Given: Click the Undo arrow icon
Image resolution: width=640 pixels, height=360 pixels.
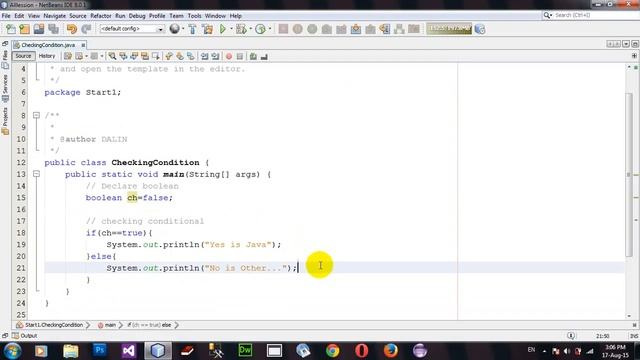Looking at the screenshot, I should (x=72, y=29).
